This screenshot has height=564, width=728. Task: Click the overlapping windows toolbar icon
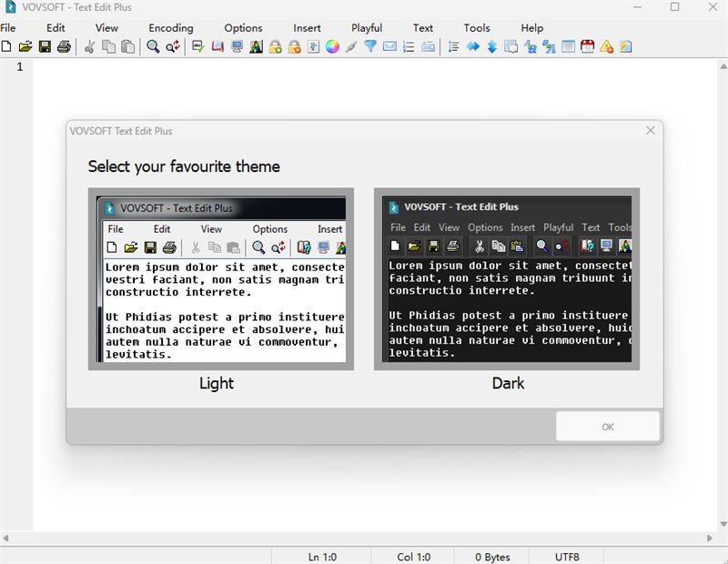(511, 46)
